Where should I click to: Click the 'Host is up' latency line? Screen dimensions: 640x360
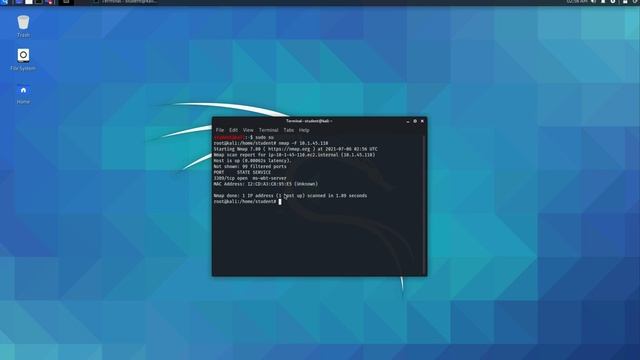coord(253,160)
